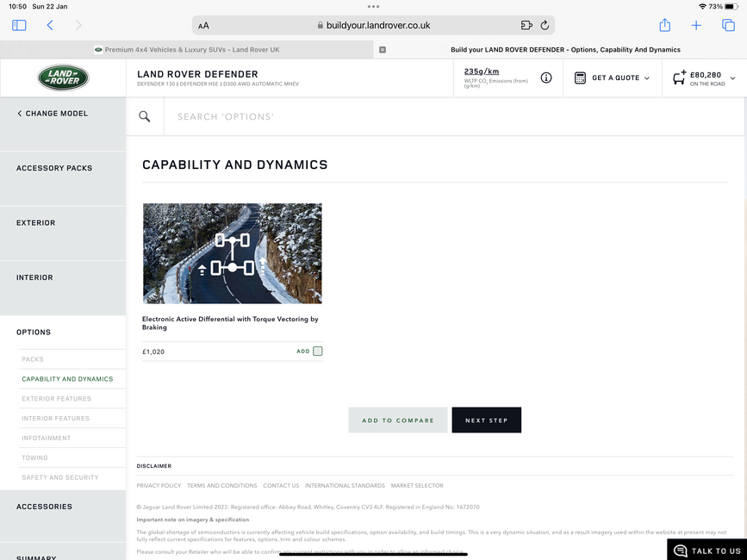Viewport: 747px width, 560px height.
Task: Open the Exterior Features submenu
Action: (56, 399)
